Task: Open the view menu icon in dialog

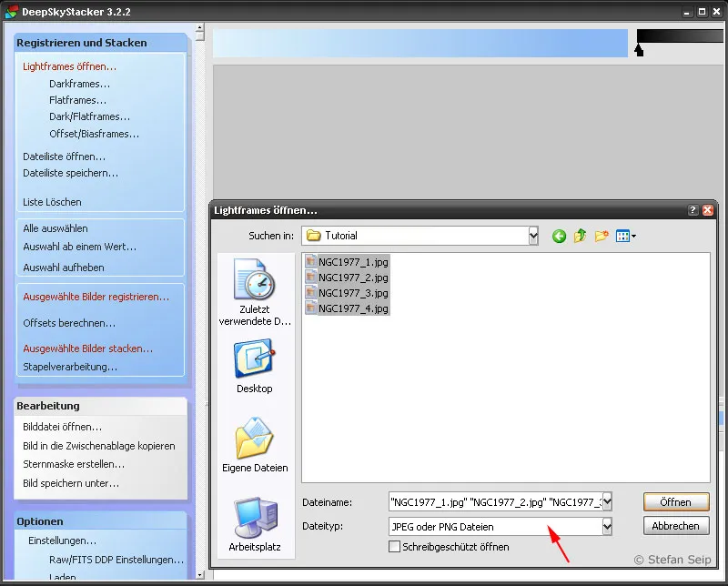Action: [625, 236]
